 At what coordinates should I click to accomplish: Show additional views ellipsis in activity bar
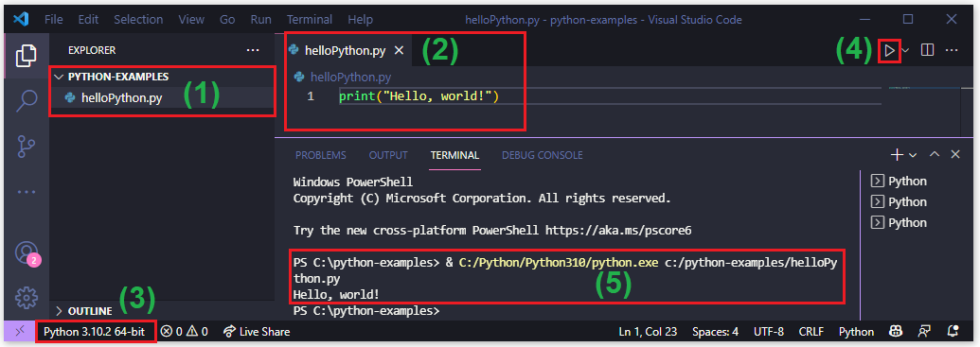pos(27,192)
